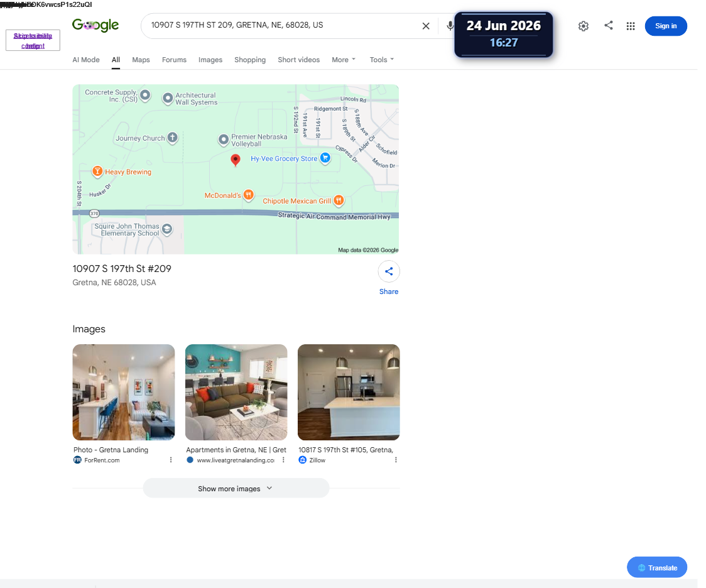Image resolution: width=706 pixels, height=588 pixels.
Task: Click the Hy-Vee Grocery Store cart marker
Action: tap(325, 158)
